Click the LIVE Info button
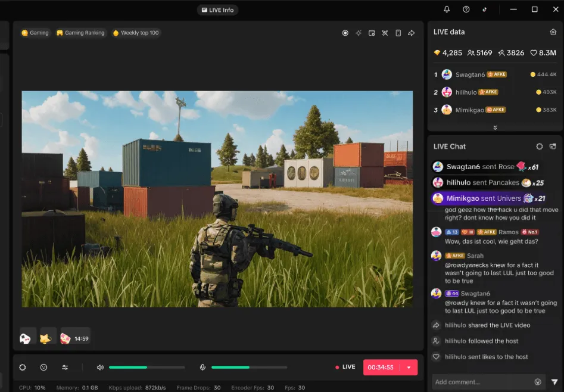This screenshot has height=392, width=564. point(217,10)
